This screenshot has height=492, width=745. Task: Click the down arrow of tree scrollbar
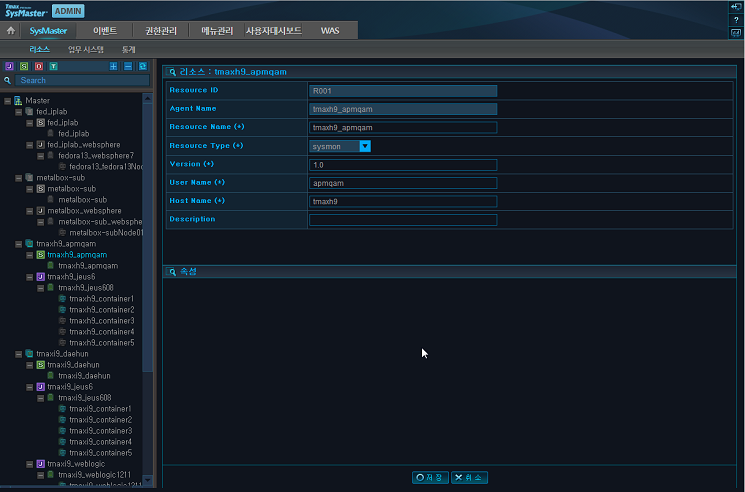(x=147, y=480)
